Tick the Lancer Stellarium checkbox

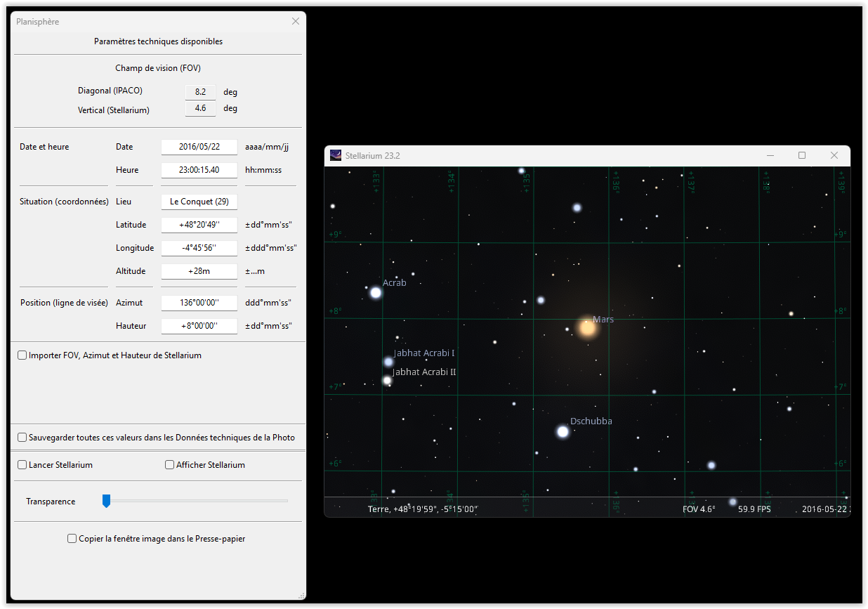(x=22, y=465)
